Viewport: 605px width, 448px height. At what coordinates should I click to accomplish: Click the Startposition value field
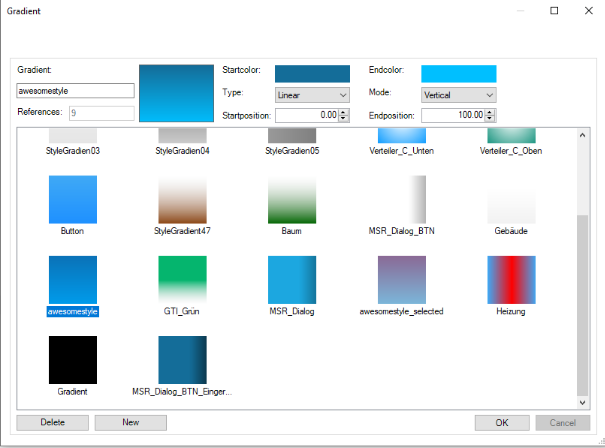[x=307, y=115]
